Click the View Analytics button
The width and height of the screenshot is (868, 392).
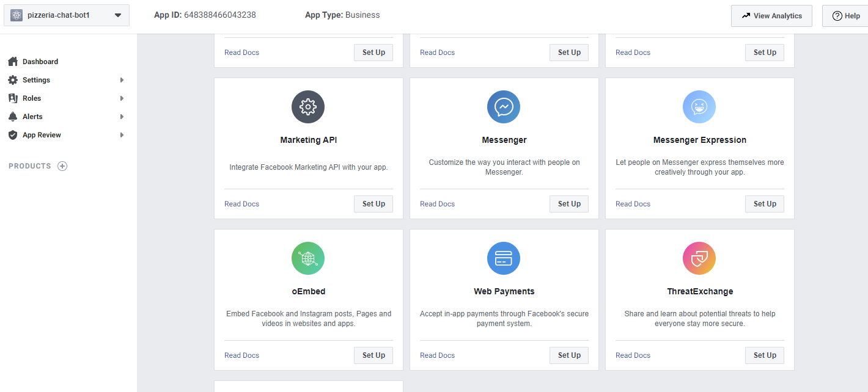[x=771, y=16]
